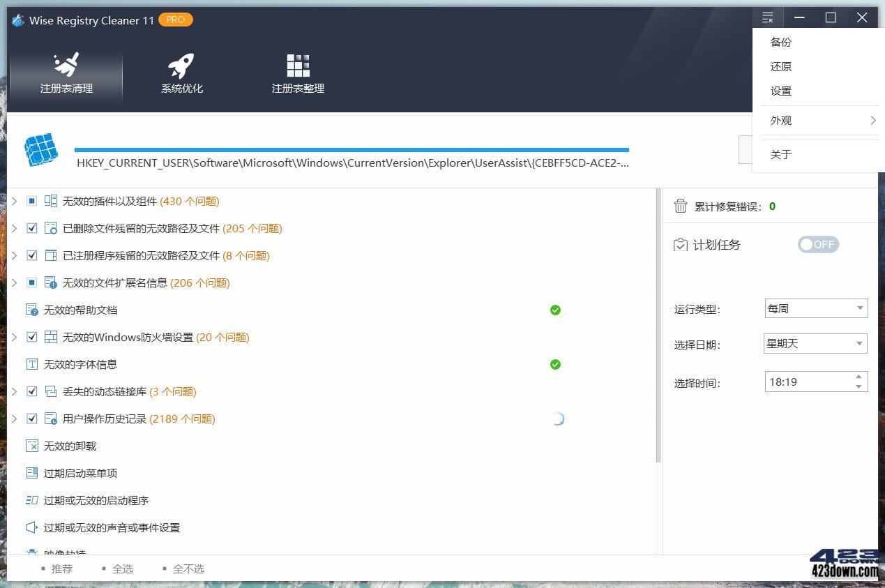The width and height of the screenshot is (885, 588).
Task: Click the 丢失的动态链接库 icon
Action: click(x=51, y=391)
